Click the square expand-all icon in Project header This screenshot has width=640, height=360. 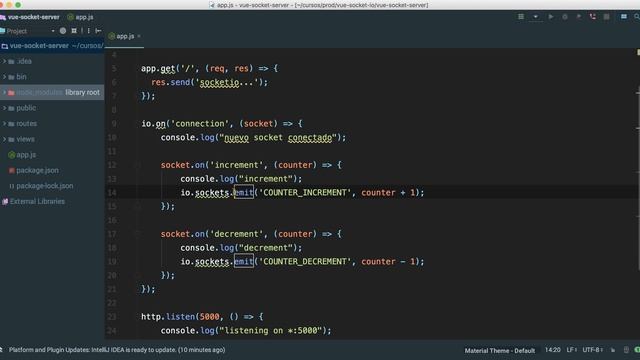click(x=74, y=31)
